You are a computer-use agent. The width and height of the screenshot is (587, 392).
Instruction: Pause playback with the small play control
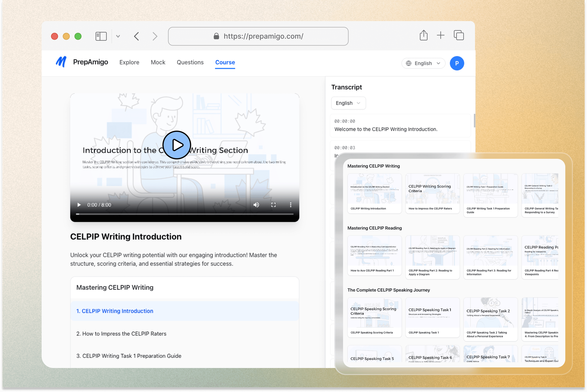pyautogui.click(x=79, y=205)
